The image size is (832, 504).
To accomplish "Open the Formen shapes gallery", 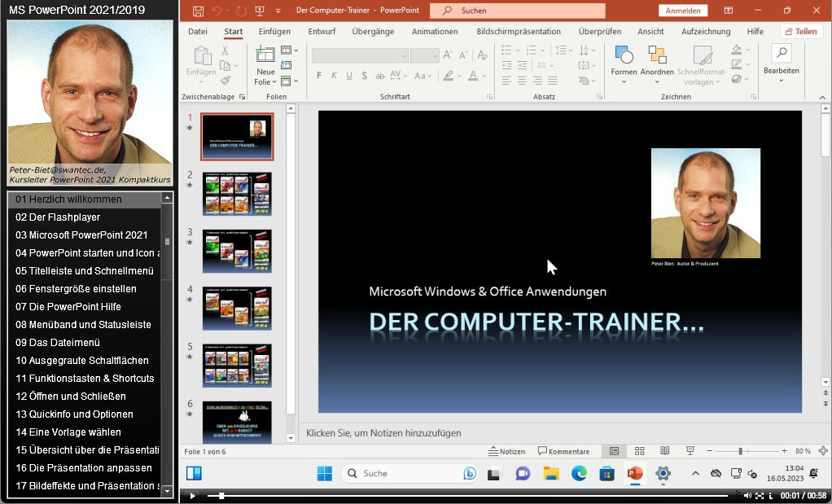I will (624, 55).
